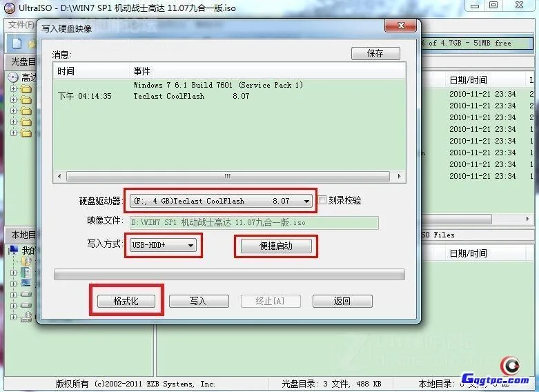Click the 映像文件 path field

point(254,222)
